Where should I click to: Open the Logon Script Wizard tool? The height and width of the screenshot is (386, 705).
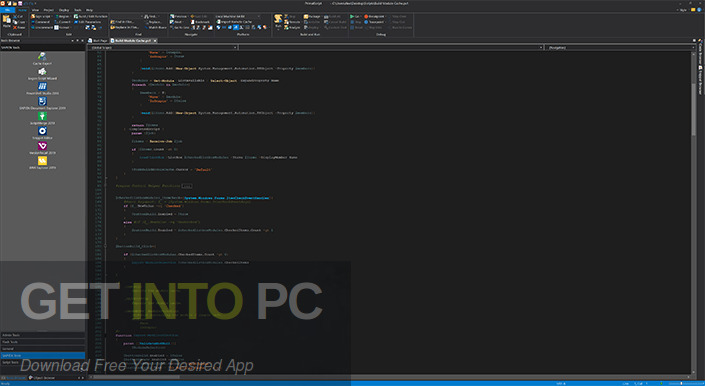pyautogui.click(x=42, y=74)
